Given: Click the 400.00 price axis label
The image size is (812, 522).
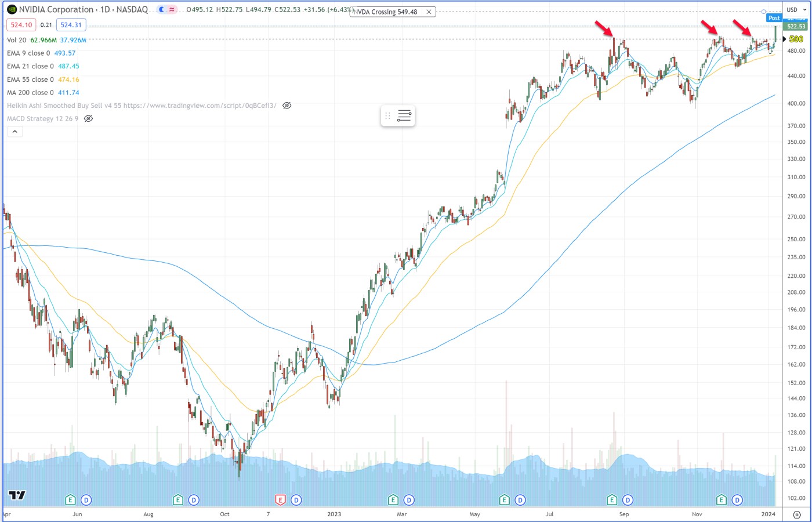Looking at the screenshot, I should pyautogui.click(x=796, y=104).
